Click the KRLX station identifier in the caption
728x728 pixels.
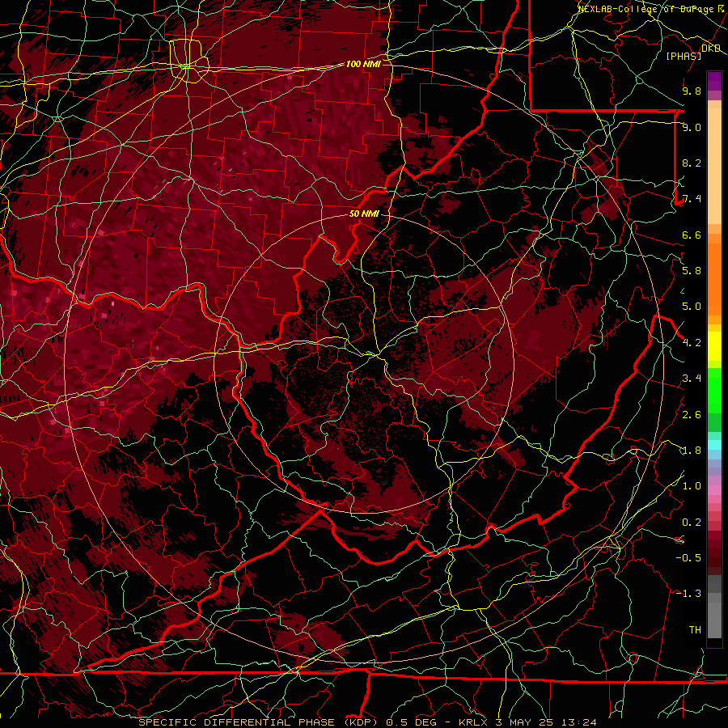click(473, 722)
